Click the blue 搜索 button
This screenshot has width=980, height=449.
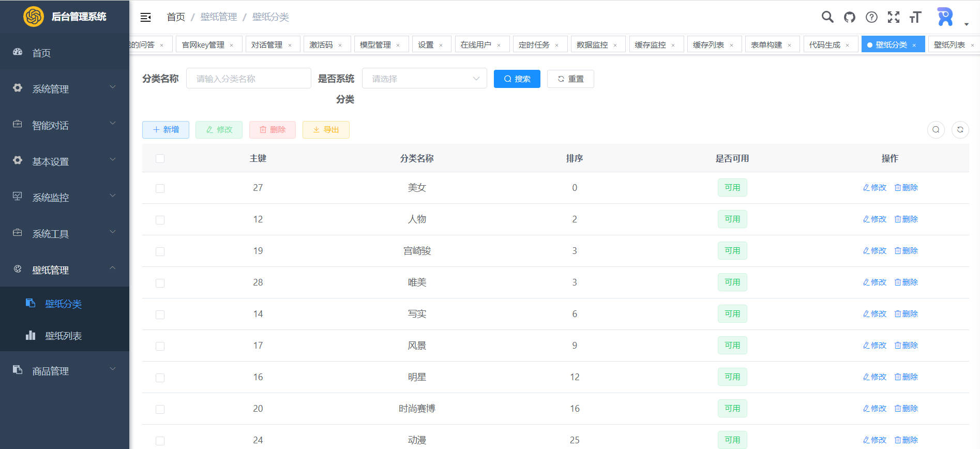[x=517, y=79]
